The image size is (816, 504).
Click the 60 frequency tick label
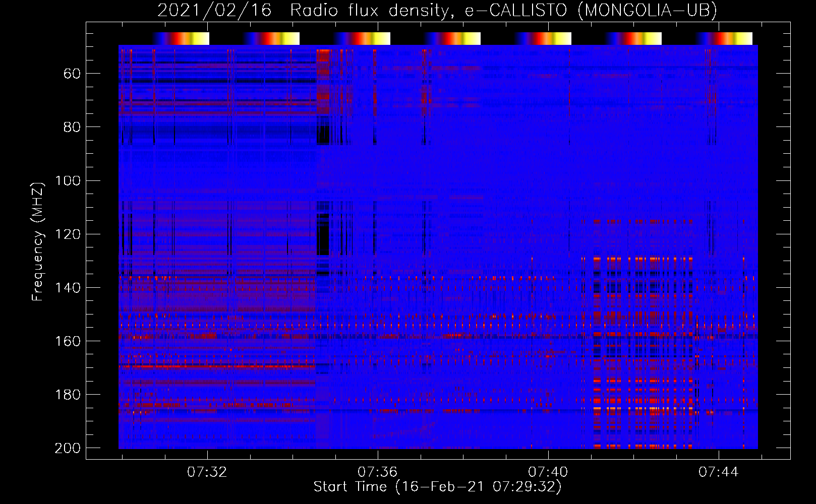72,74
